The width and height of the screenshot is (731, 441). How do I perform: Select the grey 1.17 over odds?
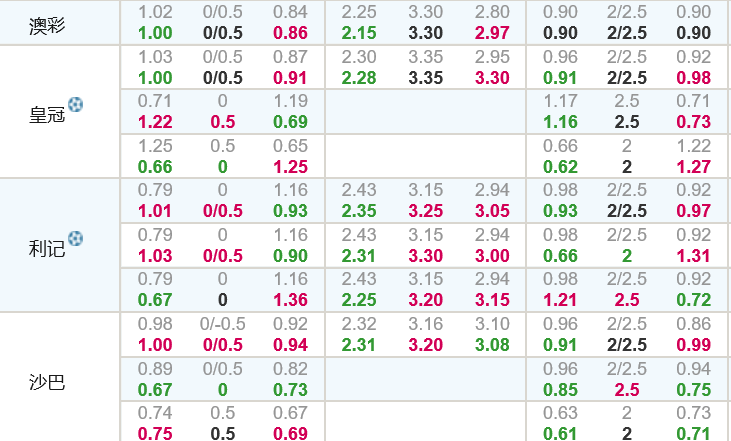(x=560, y=101)
